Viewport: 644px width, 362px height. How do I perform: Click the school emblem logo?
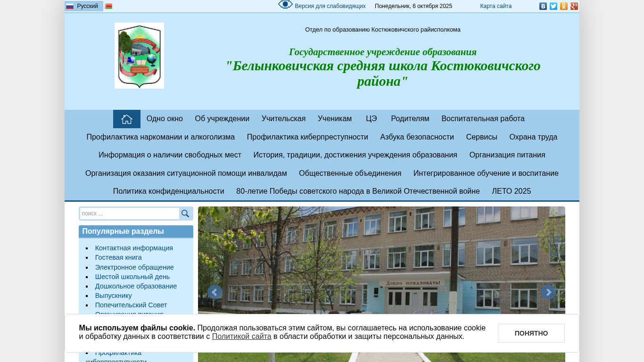[x=139, y=56]
